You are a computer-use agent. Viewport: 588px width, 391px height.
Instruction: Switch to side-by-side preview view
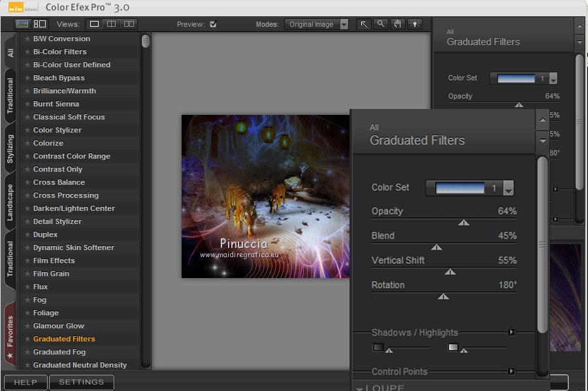pos(129,24)
